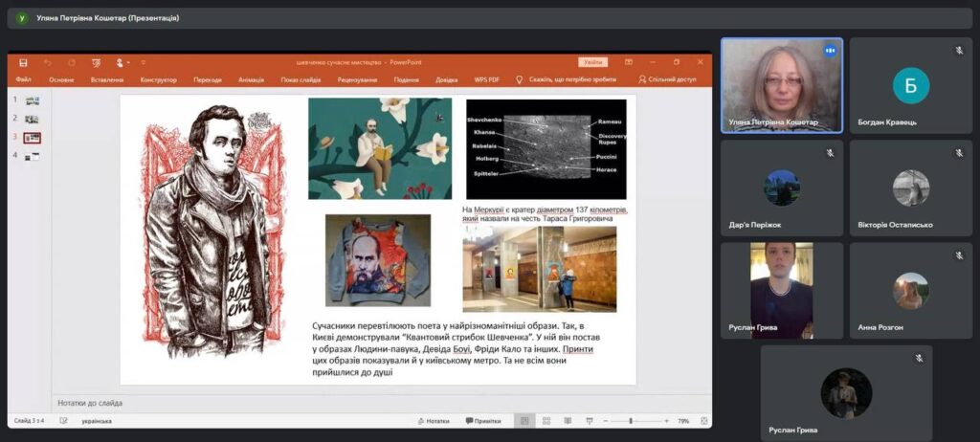
Task: Open the touch/mouse mode dropdown arrow
Action: (129, 62)
